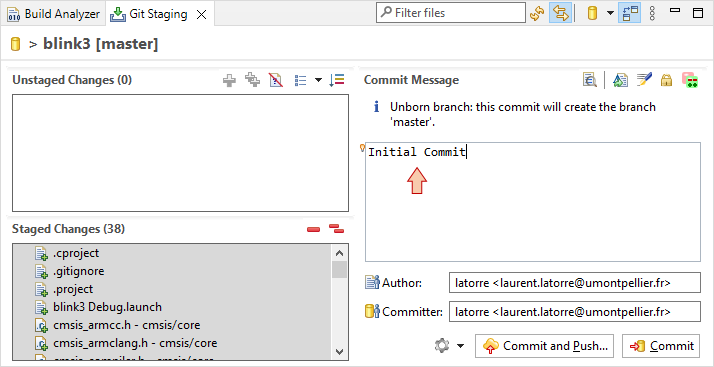This screenshot has width=714, height=367.
Task: Click the Staged Changes (38) label
Action: tap(68, 229)
